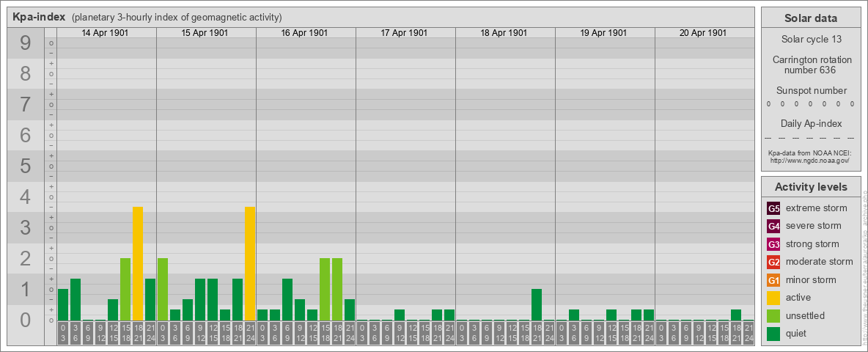Select the 15 Apr 1901 date header
Image resolution: width=868 pixels, height=352 pixels.
tap(205, 33)
